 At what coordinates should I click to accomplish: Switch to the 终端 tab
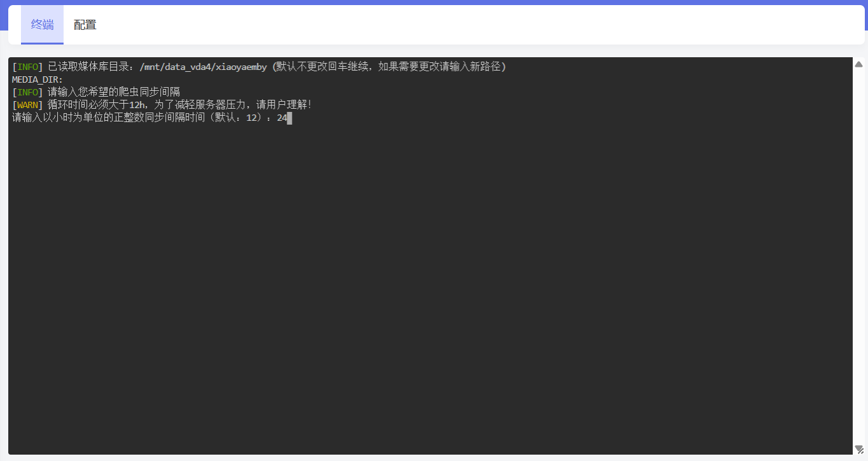tap(43, 25)
